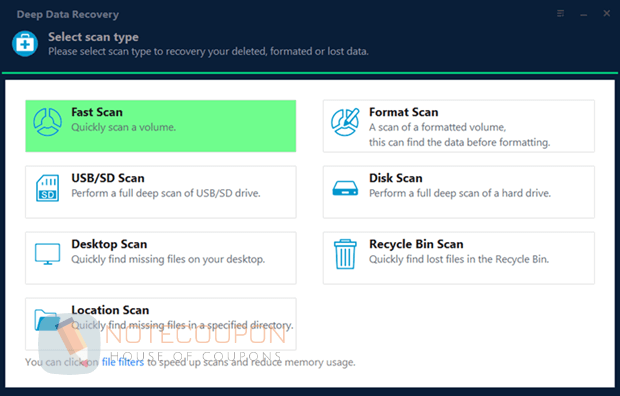Click 'Perform a full deep scan of a hard drive.'
The width and height of the screenshot is (620, 396).
[x=460, y=193]
